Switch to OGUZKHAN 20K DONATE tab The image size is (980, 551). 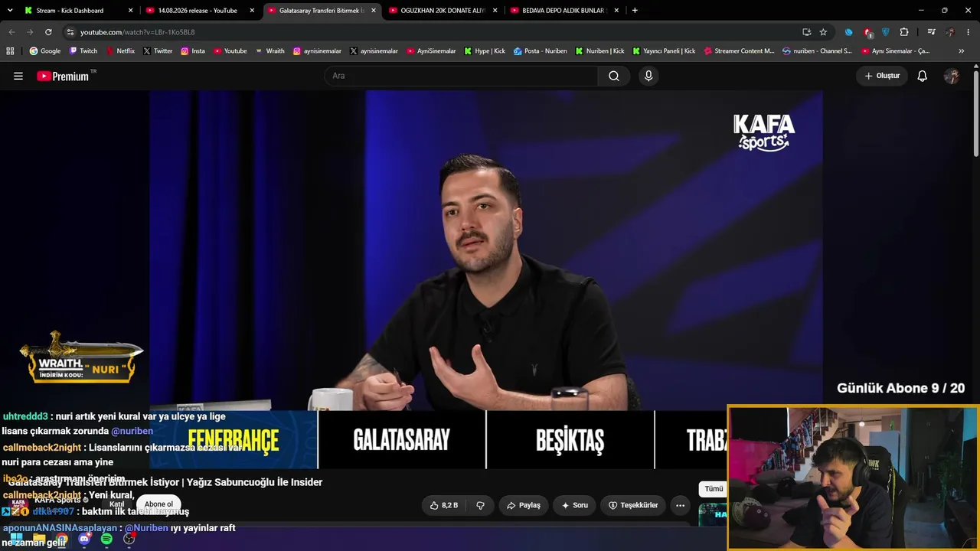(x=443, y=11)
